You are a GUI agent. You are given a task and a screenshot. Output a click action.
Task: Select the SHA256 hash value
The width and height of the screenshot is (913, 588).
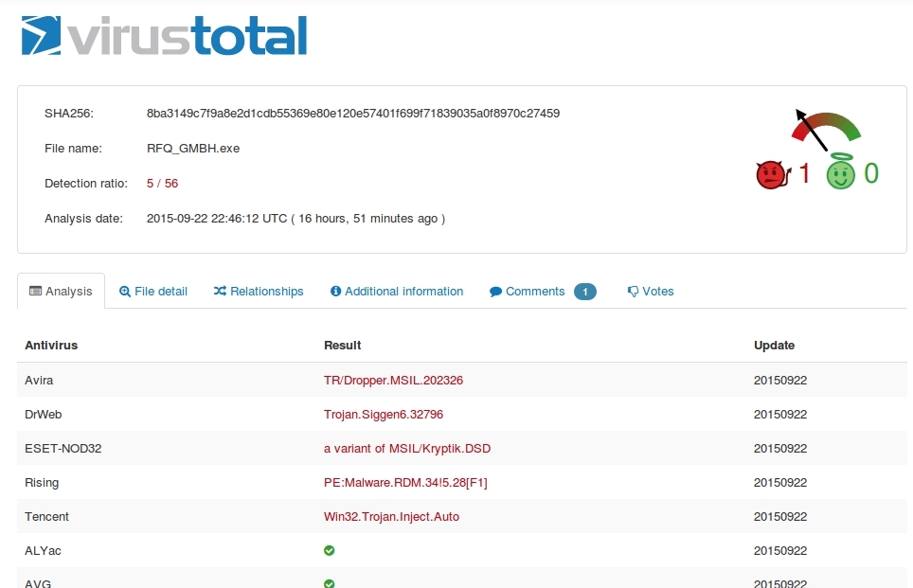tap(353, 114)
